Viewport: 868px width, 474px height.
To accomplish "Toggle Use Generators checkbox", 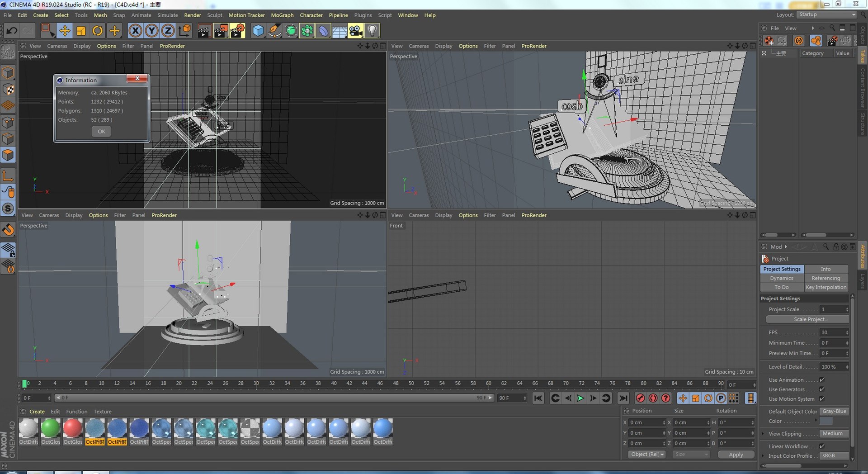I will pos(822,389).
